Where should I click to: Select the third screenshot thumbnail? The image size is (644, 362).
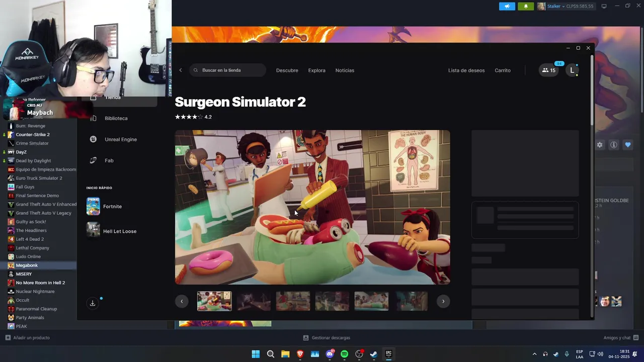pyautogui.click(x=293, y=301)
